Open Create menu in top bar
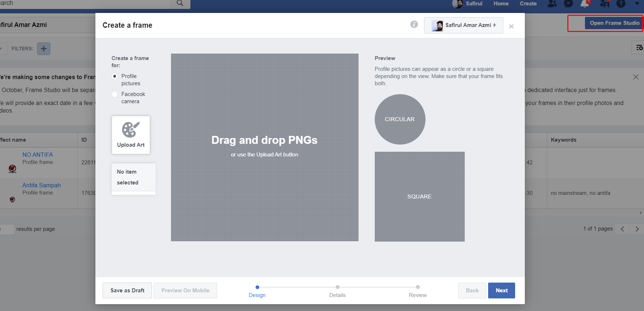 coord(528,4)
